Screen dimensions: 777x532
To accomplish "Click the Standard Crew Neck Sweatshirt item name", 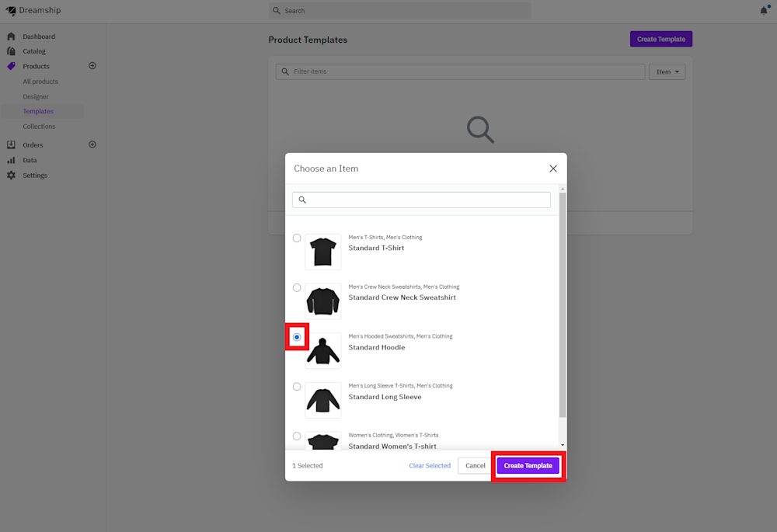I will click(x=402, y=297).
